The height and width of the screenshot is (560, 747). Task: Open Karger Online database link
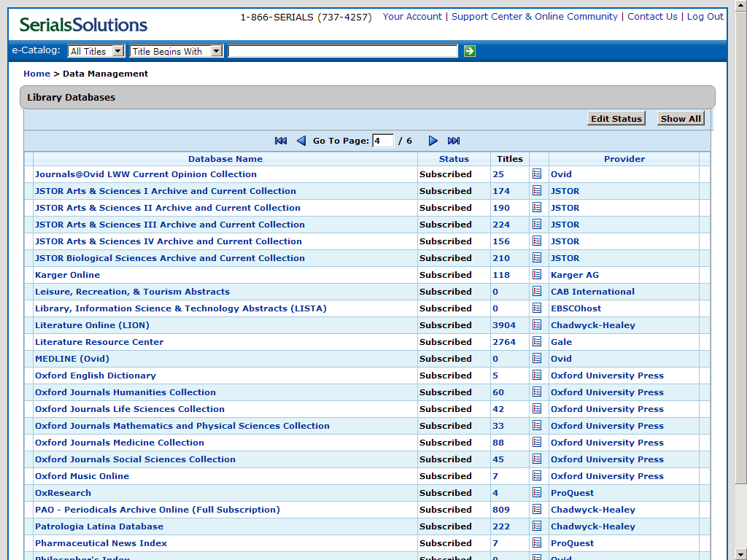pyautogui.click(x=67, y=275)
